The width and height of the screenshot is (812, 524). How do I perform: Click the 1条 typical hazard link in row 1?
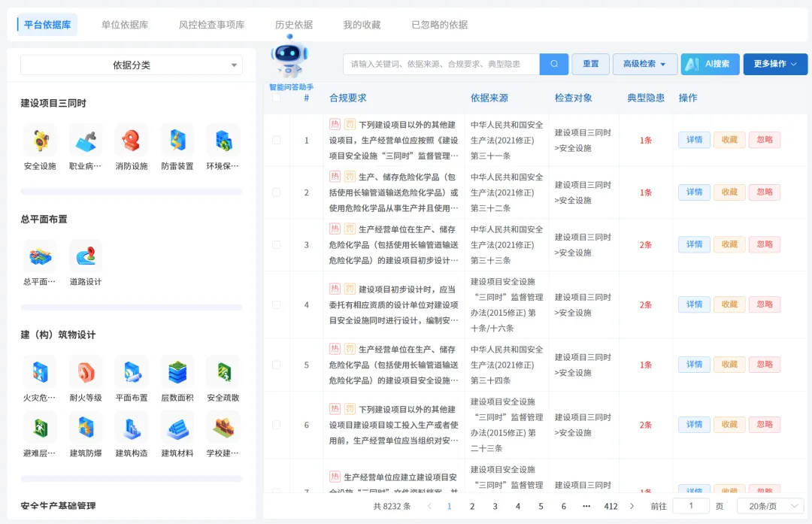(645, 141)
